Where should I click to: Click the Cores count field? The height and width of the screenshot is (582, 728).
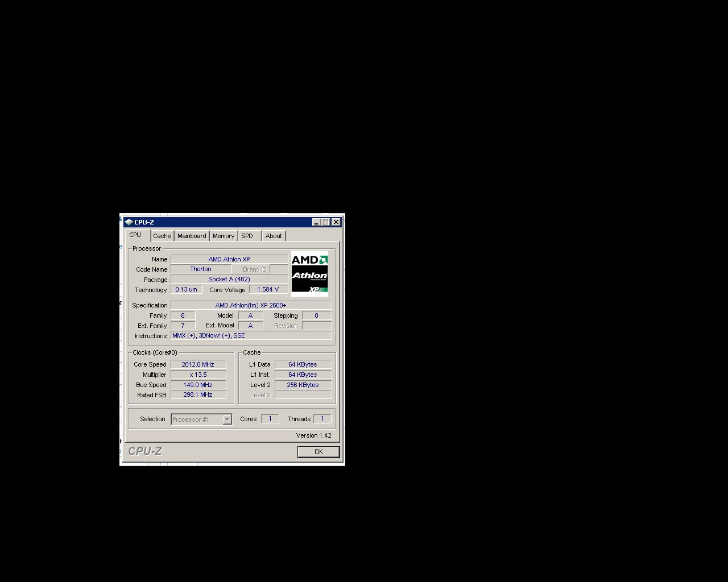[270, 419]
